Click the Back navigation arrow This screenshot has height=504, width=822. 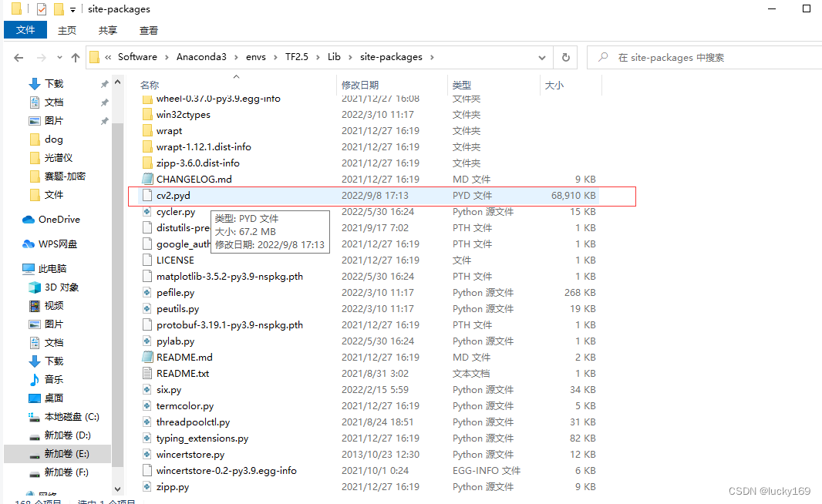click(x=19, y=56)
